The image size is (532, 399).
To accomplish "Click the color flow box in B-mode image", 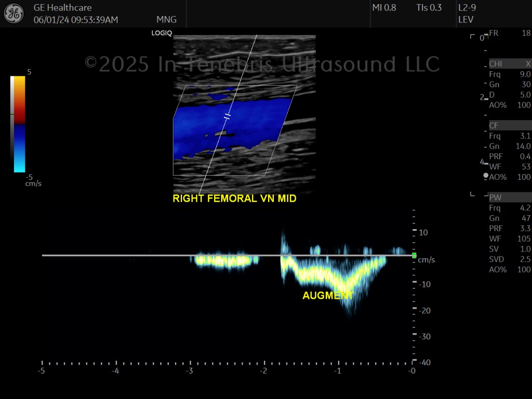I will pos(235,130).
